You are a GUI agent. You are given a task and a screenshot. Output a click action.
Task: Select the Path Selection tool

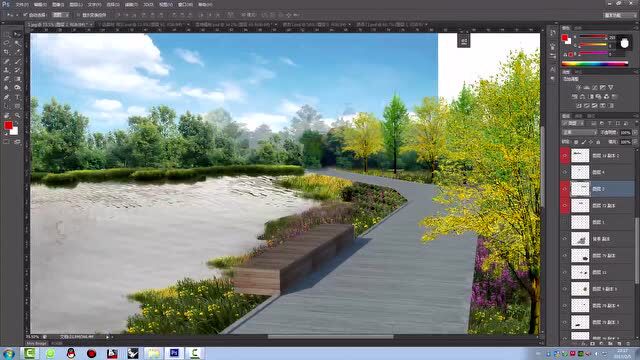click(x=7, y=106)
